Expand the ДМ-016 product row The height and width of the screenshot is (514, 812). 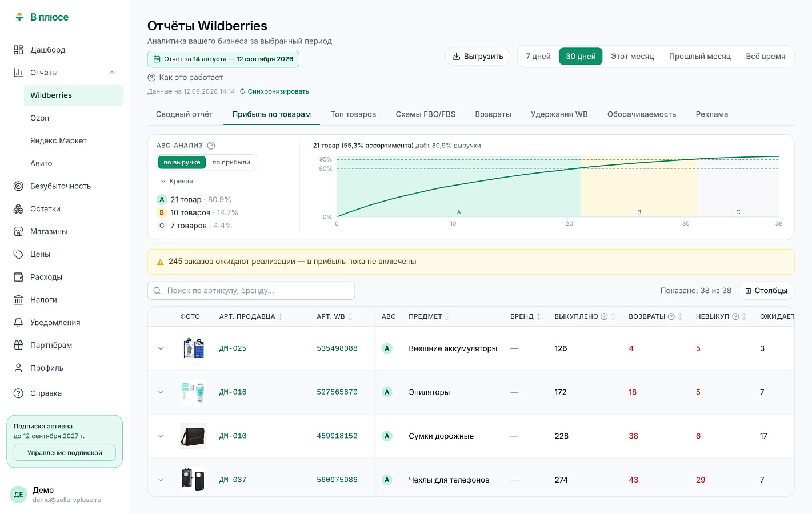161,392
